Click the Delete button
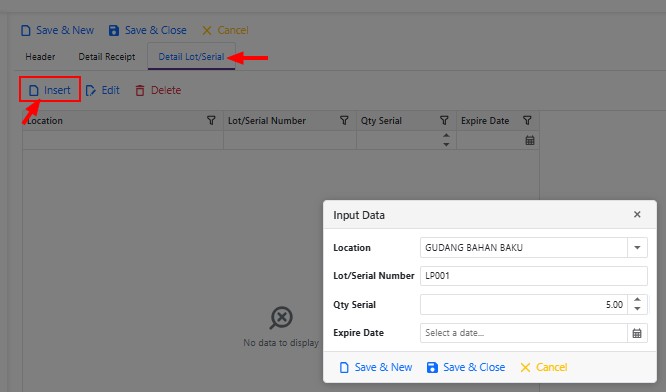Viewport: 666px width, 392px height. click(x=158, y=90)
